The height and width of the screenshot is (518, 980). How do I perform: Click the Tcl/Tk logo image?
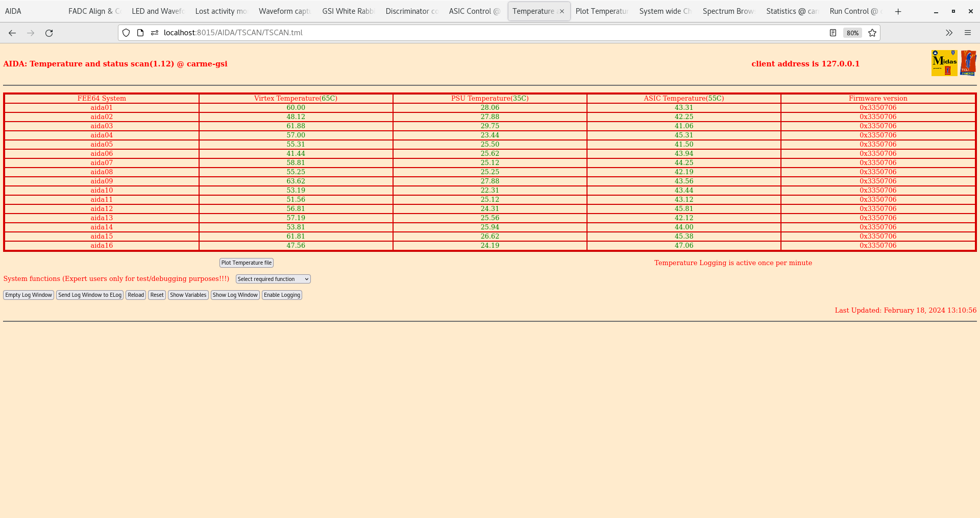point(968,62)
